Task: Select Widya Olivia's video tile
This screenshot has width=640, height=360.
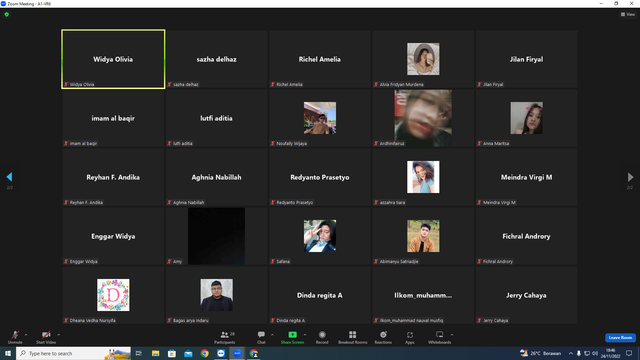Action: pyautogui.click(x=113, y=59)
